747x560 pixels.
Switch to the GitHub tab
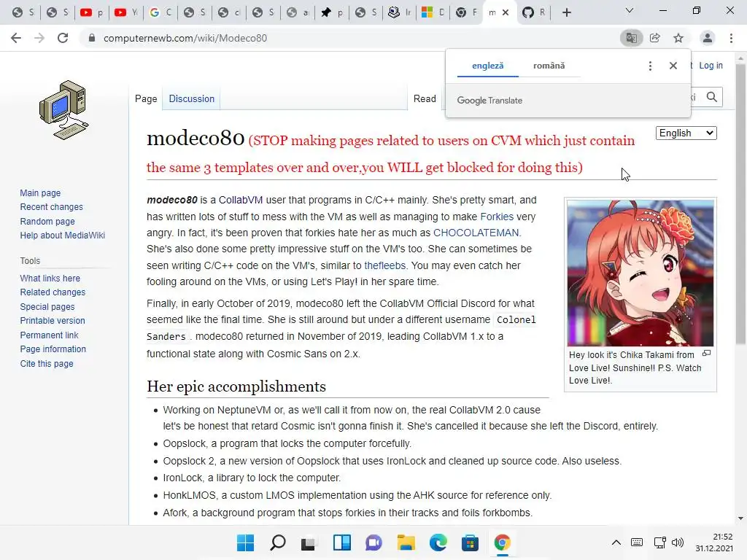(533, 12)
